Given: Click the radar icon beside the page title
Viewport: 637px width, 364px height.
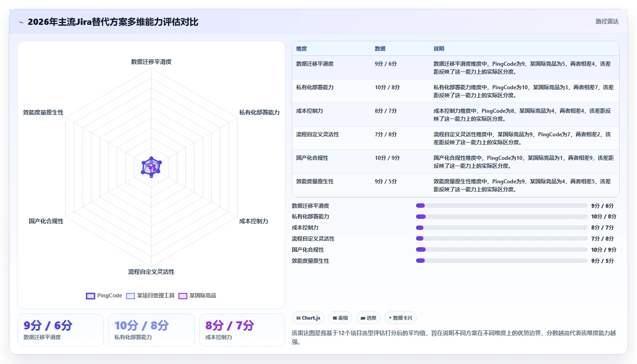Looking at the screenshot, I should 21,22.
